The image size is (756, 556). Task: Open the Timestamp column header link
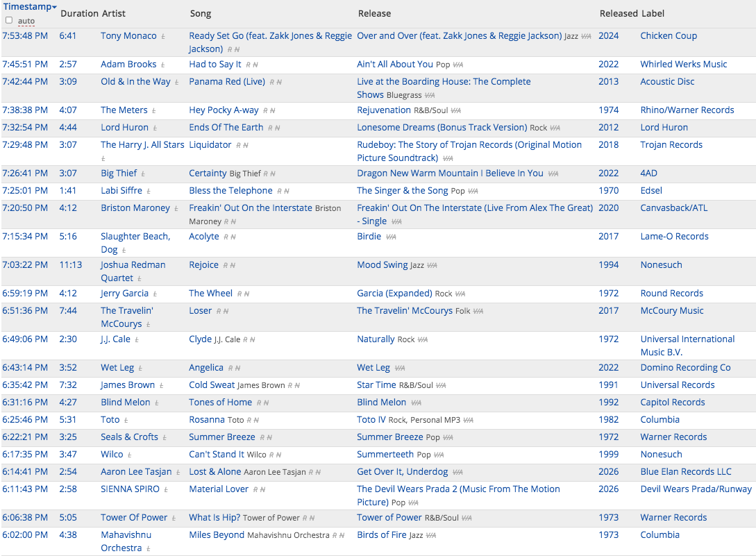click(28, 7)
